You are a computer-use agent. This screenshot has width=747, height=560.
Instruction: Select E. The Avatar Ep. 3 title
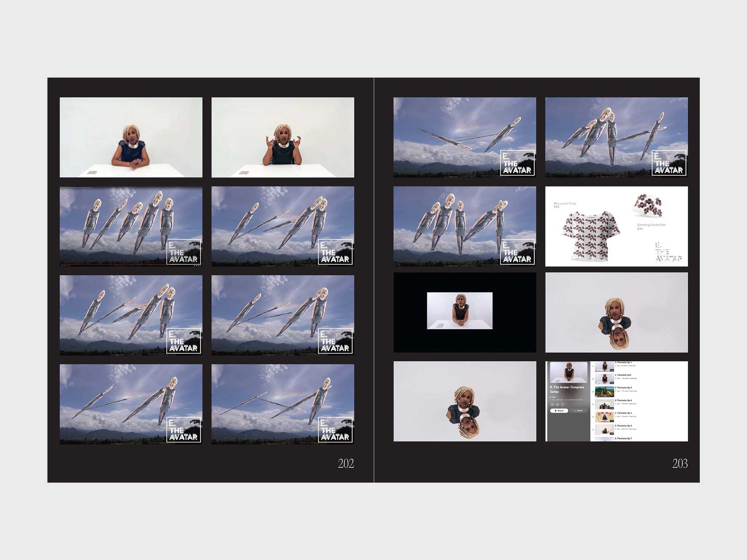(623, 388)
